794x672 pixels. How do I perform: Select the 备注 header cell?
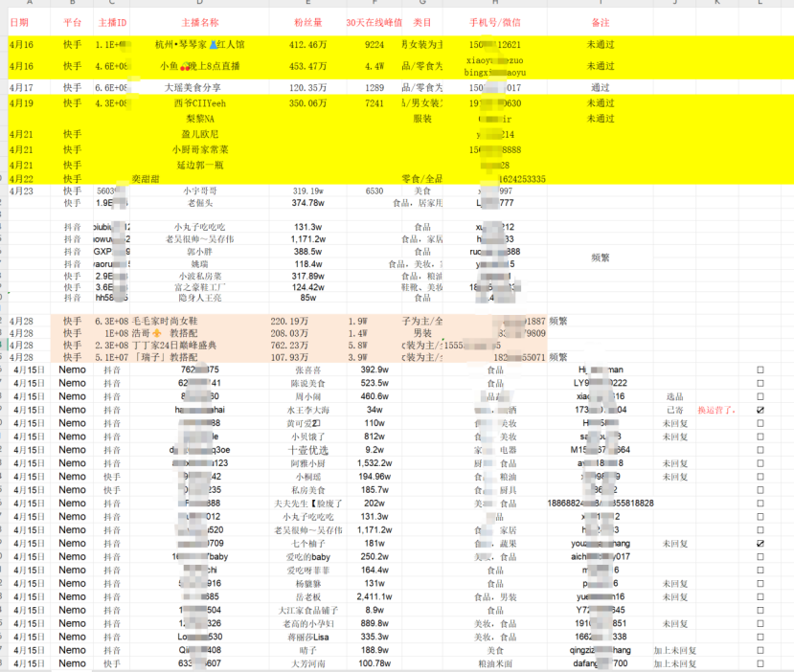601,22
